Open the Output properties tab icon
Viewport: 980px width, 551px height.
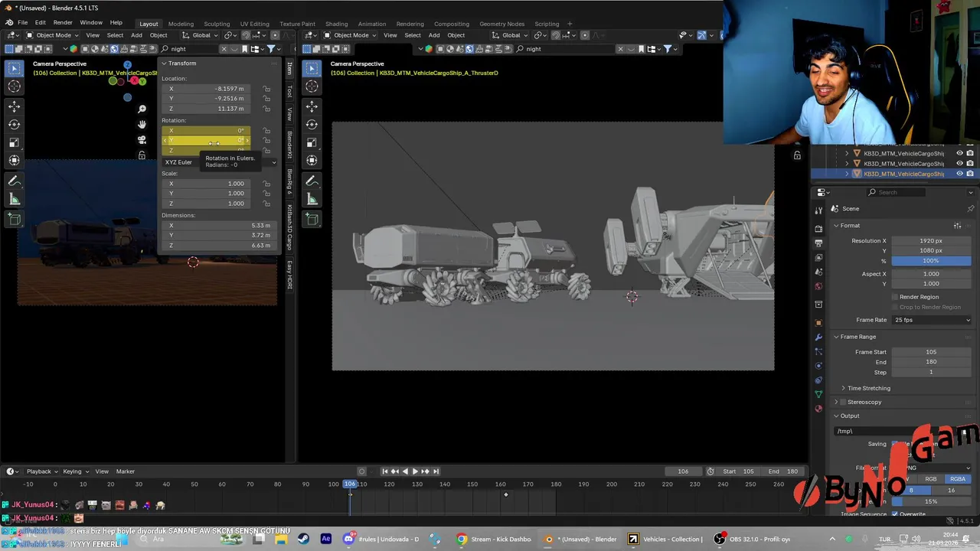[x=818, y=243]
